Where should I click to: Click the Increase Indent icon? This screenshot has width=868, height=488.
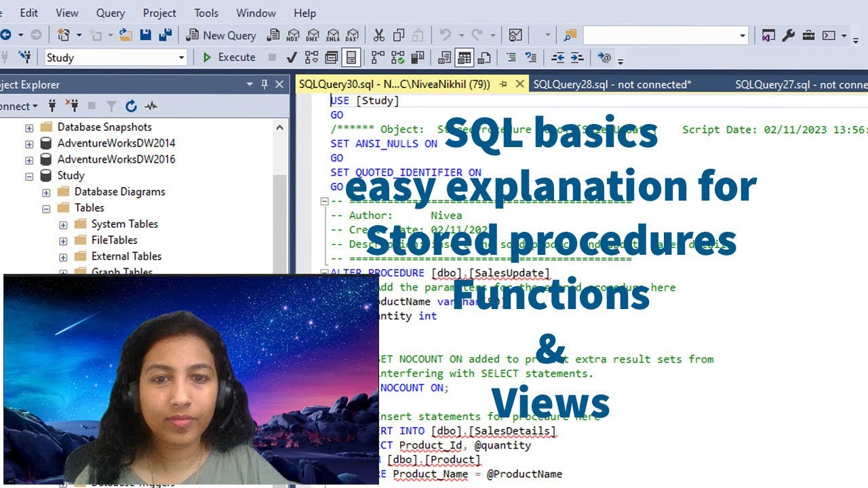tap(577, 58)
